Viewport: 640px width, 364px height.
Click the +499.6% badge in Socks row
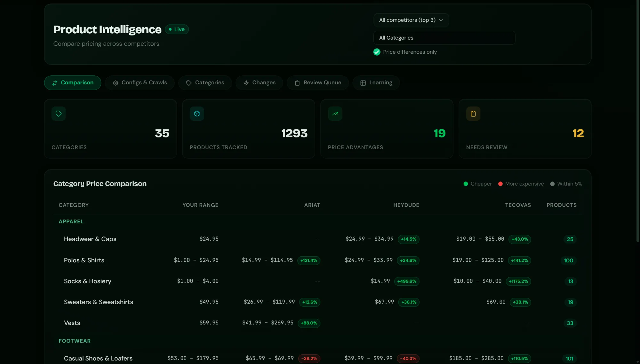pos(407,282)
